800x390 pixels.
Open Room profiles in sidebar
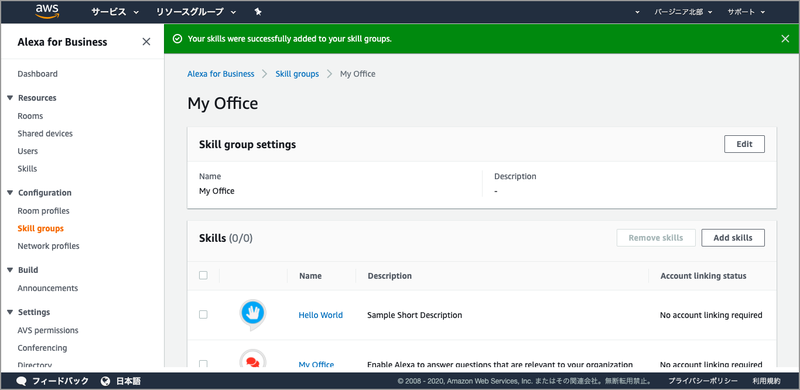click(x=43, y=211)
